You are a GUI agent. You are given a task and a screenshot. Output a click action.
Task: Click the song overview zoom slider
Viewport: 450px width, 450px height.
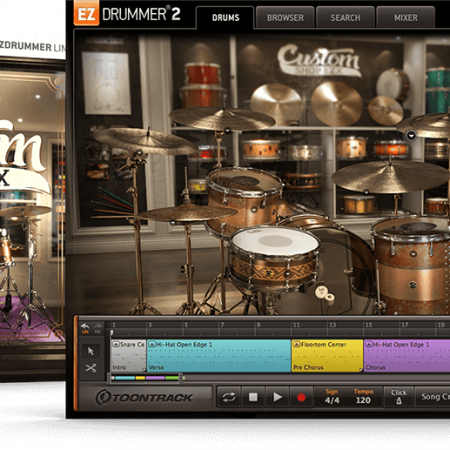(x=146, y=378)
